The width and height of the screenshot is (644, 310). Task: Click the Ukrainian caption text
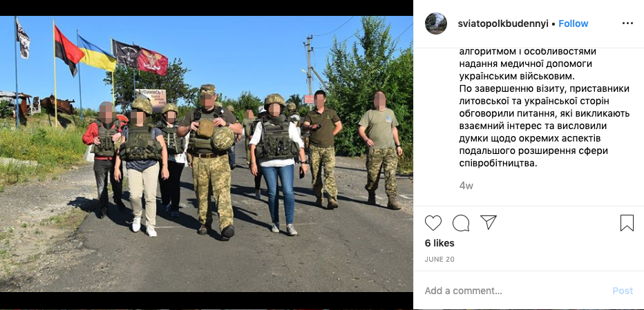pos(544,108)
